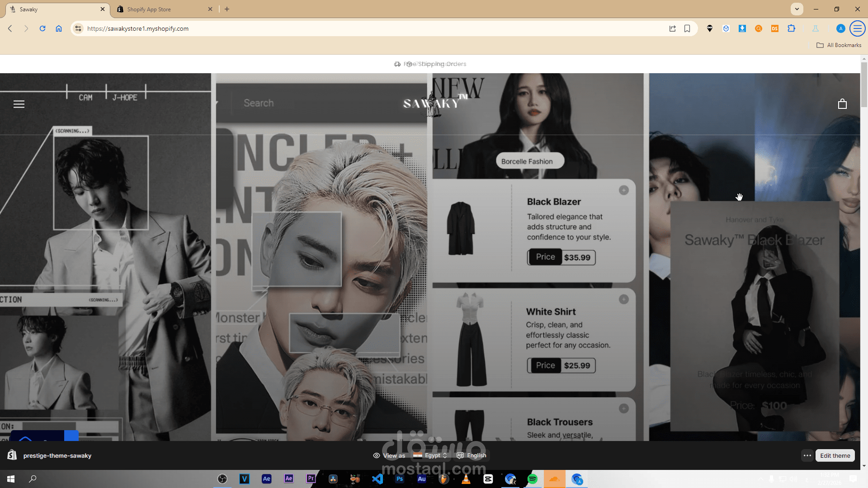Click the share page icon in address bar
The image size is (868, 488).
672,28
